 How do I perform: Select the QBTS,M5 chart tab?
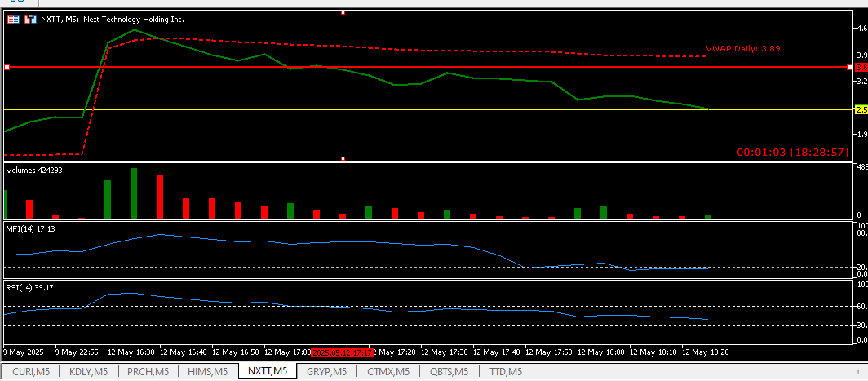coord(449,371)
